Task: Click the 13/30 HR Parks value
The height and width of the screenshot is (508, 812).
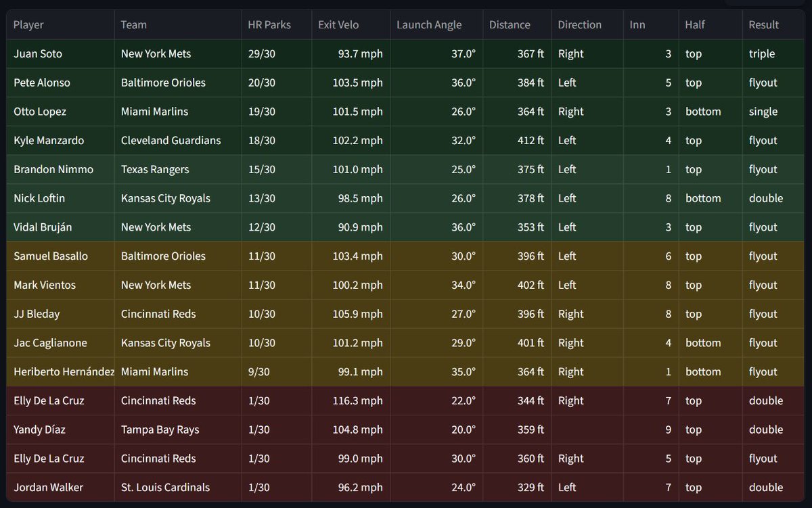Action: (x=277, y=198)
